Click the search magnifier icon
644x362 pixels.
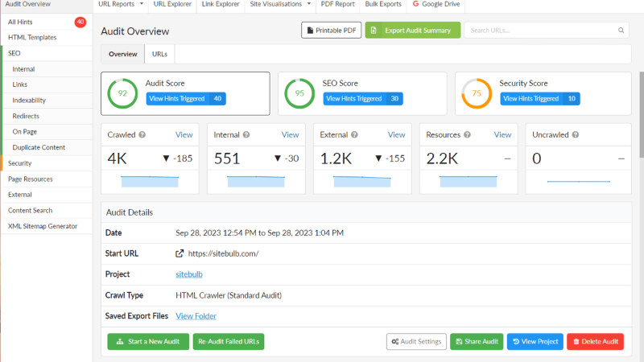coord(621,31)
